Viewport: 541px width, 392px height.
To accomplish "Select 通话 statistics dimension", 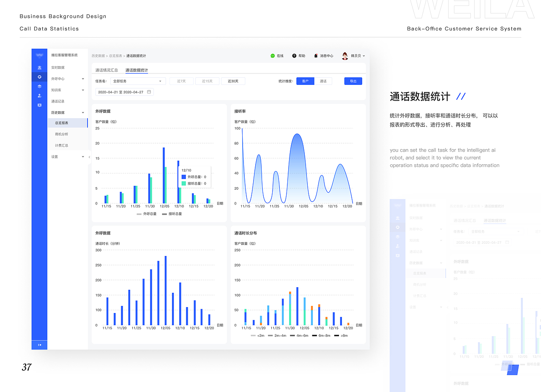I will tap(323, 81).
